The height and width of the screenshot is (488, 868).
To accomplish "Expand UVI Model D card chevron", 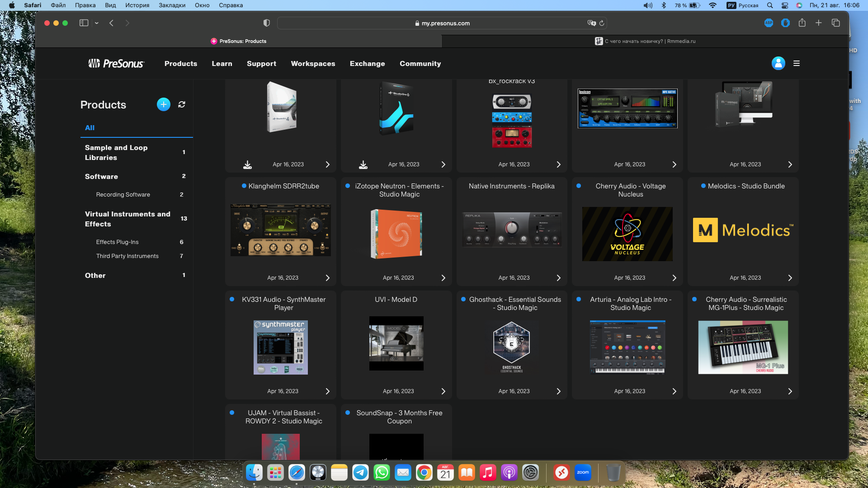I will coord(443,391).
